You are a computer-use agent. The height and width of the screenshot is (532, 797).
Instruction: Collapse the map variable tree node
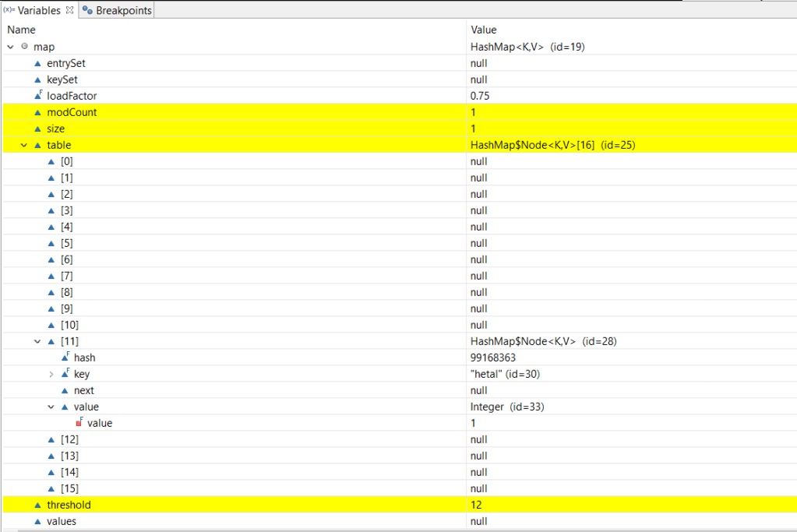click(10, 48)
